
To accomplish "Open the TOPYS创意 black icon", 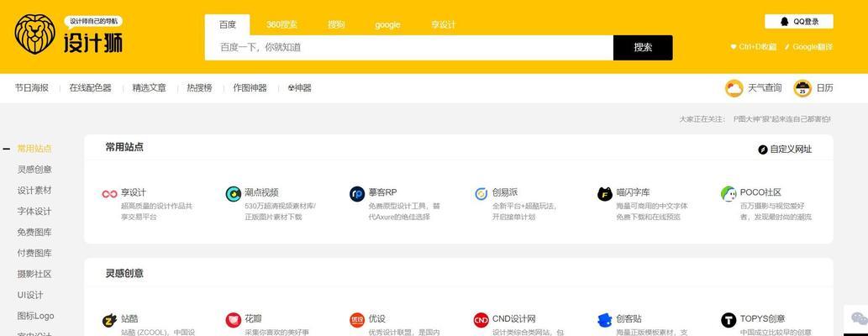I will (729, 320).
